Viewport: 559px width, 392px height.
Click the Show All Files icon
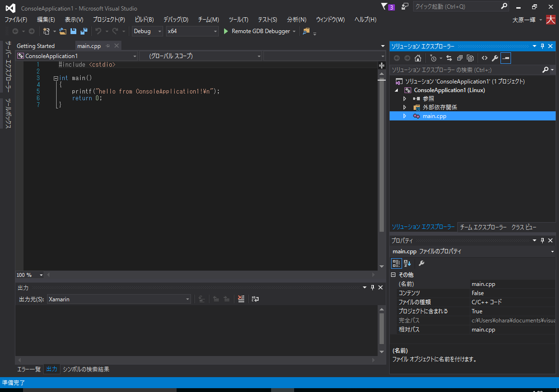[470, 58]
